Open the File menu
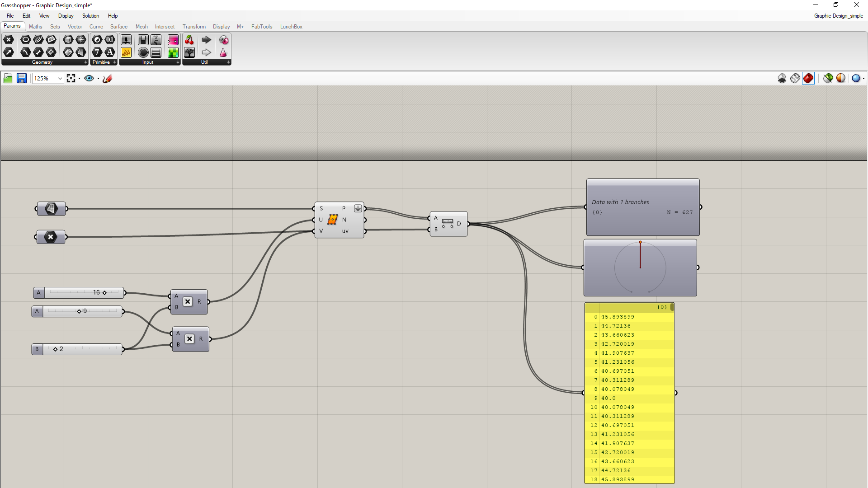868x488 pixels. (x=10, y=16)
